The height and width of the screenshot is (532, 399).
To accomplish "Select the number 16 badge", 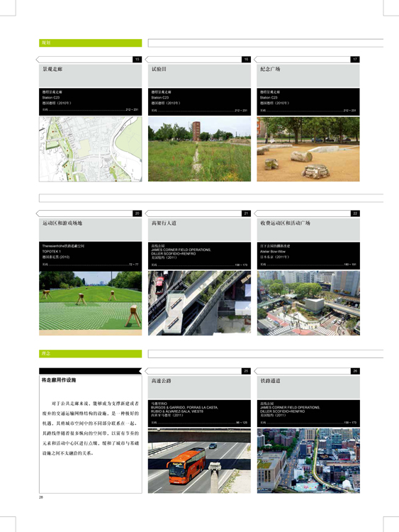I will [x=246, y=60].
